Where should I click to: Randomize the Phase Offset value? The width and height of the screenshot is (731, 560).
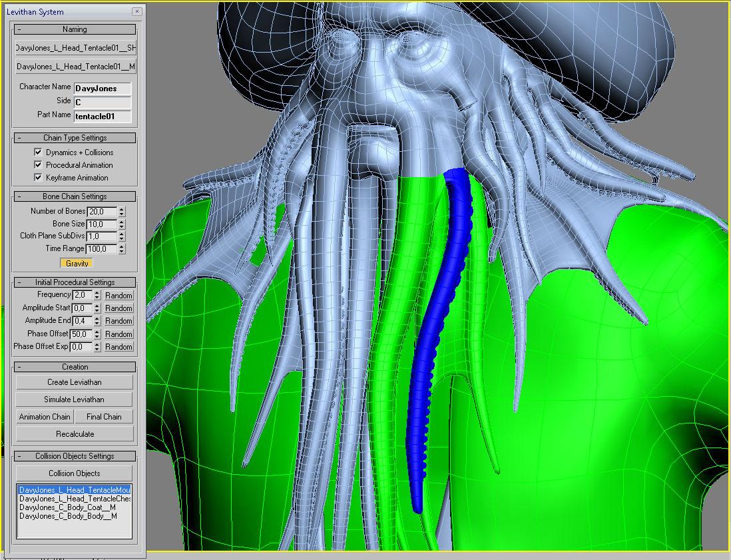click(119, 334)
